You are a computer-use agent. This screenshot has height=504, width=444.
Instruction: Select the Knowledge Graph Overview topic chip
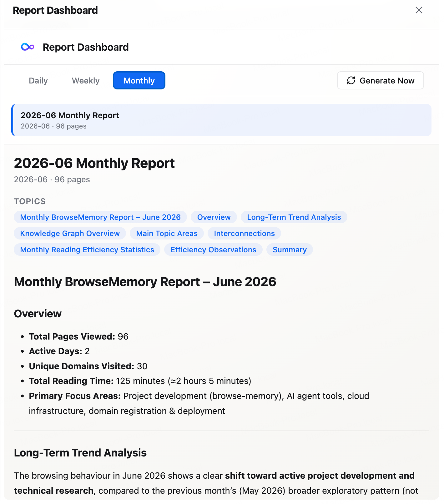[70, 233]
